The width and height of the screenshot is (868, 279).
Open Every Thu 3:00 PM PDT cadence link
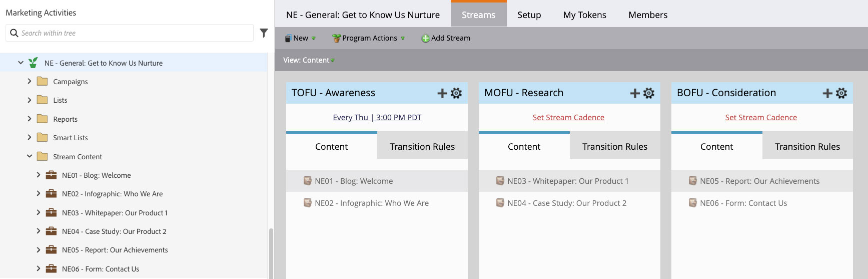tap(377, 117)
